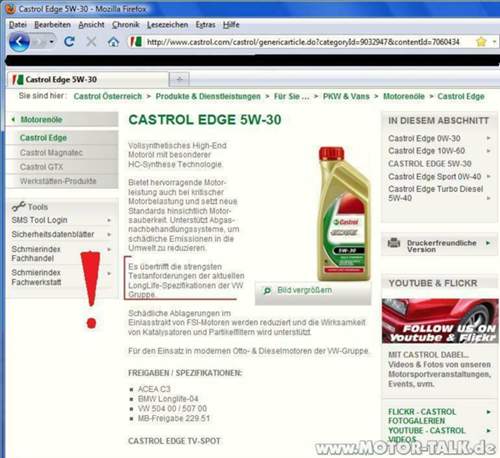500x458 pixels.
Task: Select Castrol Magnatec in sidebar
Action: point(51,153)
